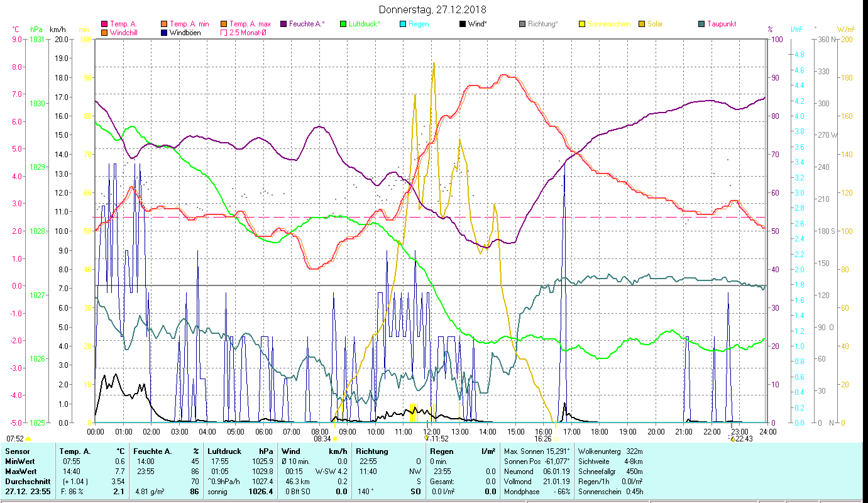Click the 22:43 marker below the time axis

pos(744,439)
